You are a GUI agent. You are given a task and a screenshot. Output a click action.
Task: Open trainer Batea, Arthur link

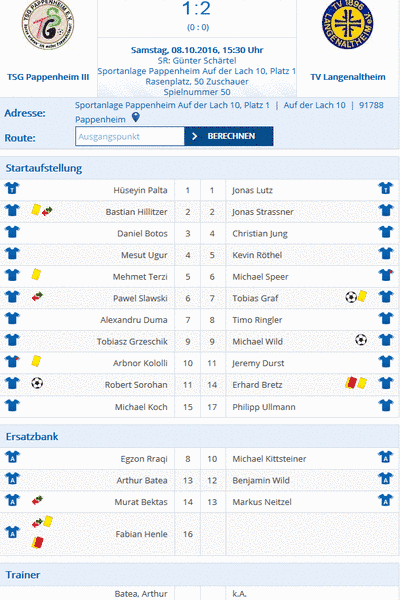pyautogui.click(x=141, y=593)
